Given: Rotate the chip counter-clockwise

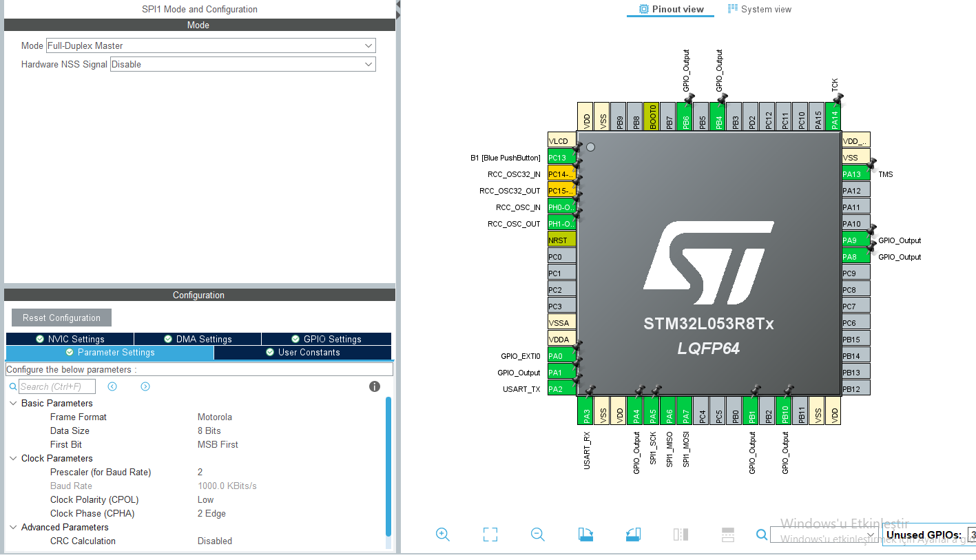Looking at the screenshot, I should point(633,534).
